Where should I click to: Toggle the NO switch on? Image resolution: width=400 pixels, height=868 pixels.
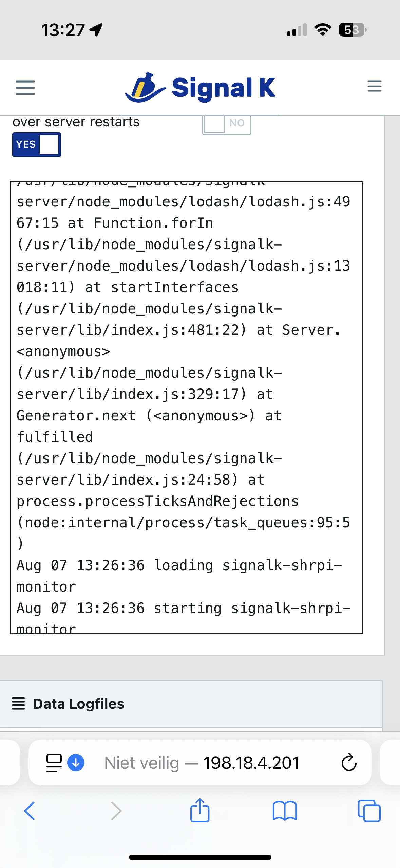(227, 124)
